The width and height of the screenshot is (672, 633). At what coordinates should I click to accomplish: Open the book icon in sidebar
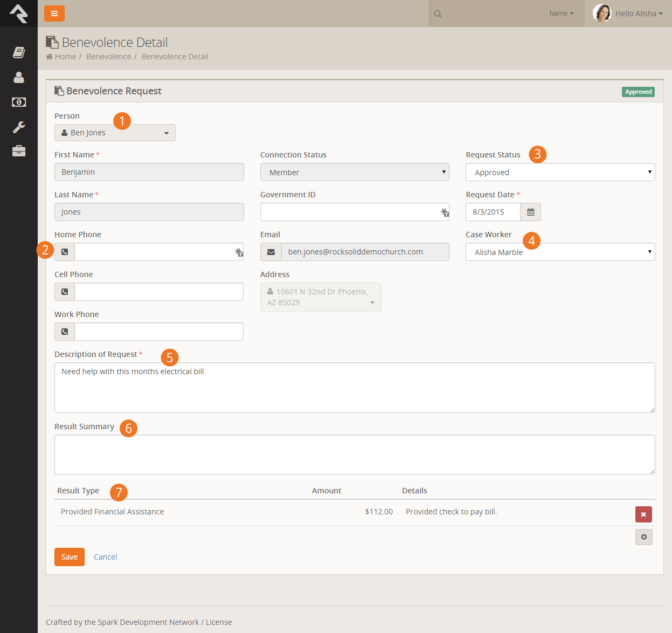pos(19,52)
